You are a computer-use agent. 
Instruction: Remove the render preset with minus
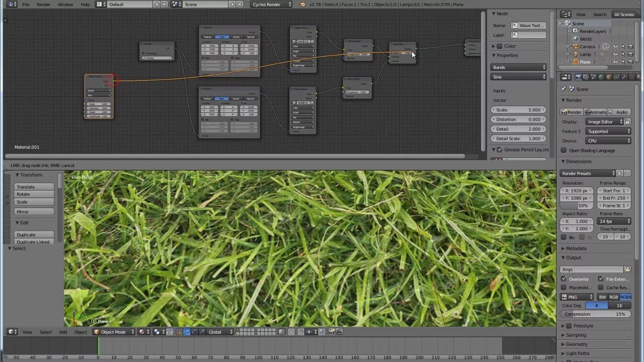[x=627, y=173]
